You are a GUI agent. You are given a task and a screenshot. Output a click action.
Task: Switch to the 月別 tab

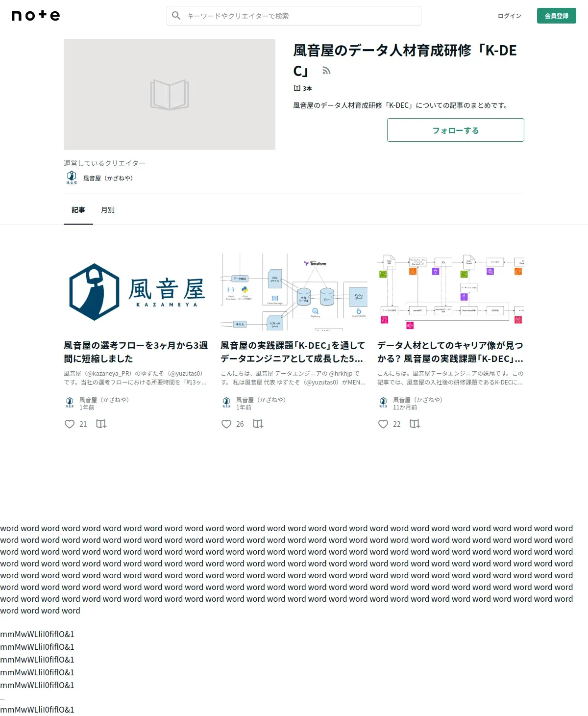point(108,210)
